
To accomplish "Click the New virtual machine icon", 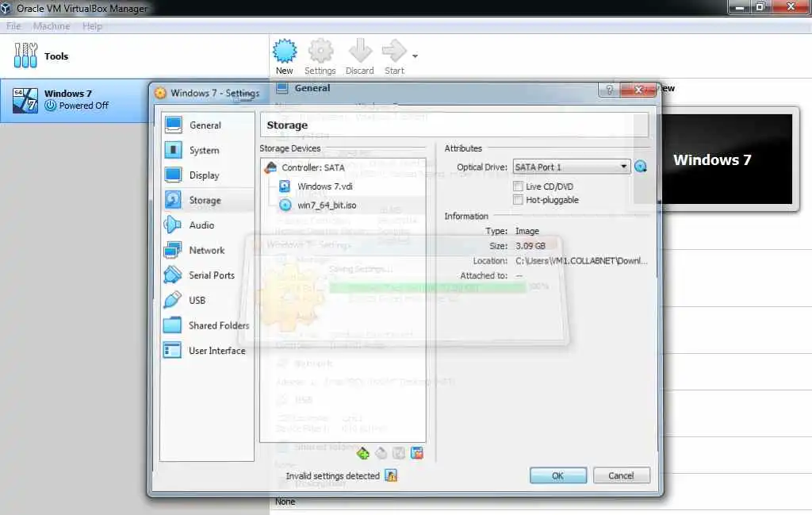I will [x=285, y=51].
